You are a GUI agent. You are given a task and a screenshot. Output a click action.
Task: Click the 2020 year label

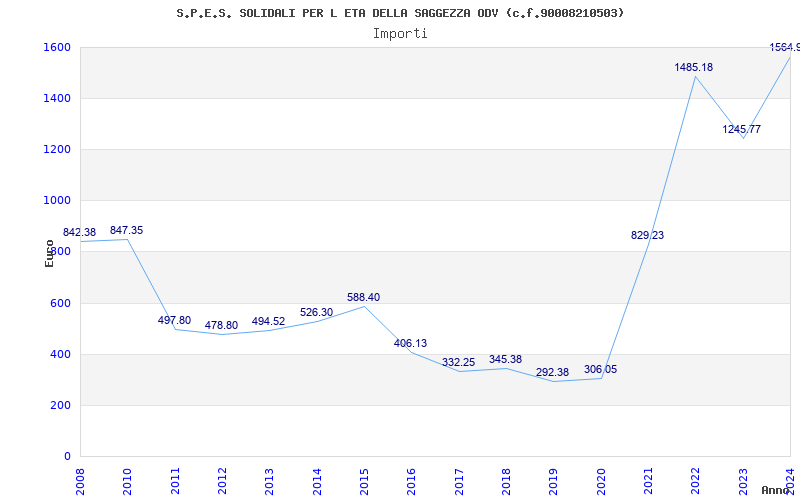pyautogui.click(x=601, y=482)
